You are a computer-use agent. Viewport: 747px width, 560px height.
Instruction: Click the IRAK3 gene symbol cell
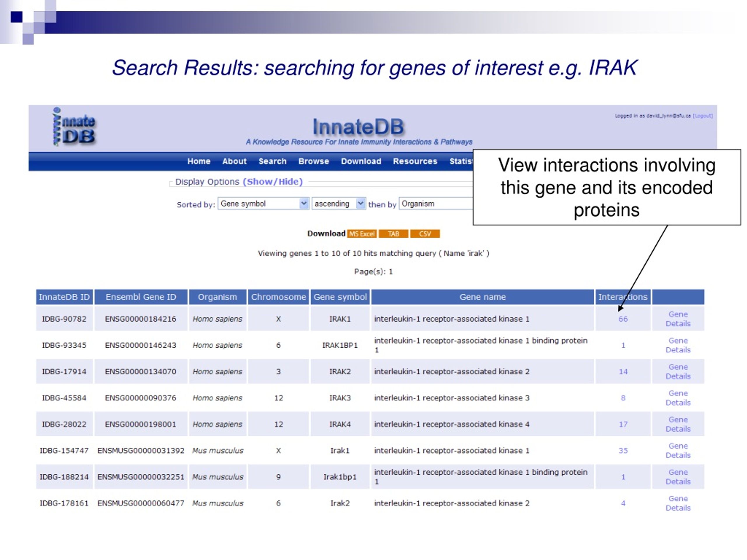(x=340, y=398)
